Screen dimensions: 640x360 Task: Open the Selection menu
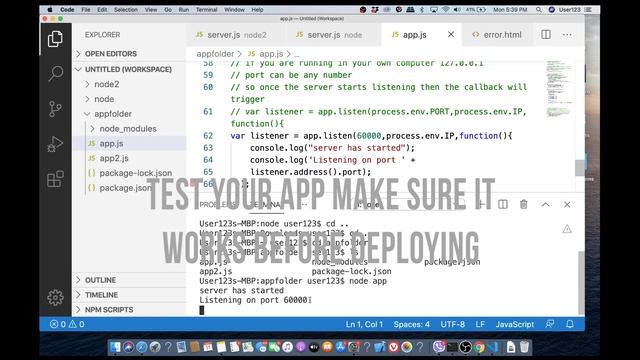pyautogui.click(x=126, y=9)
